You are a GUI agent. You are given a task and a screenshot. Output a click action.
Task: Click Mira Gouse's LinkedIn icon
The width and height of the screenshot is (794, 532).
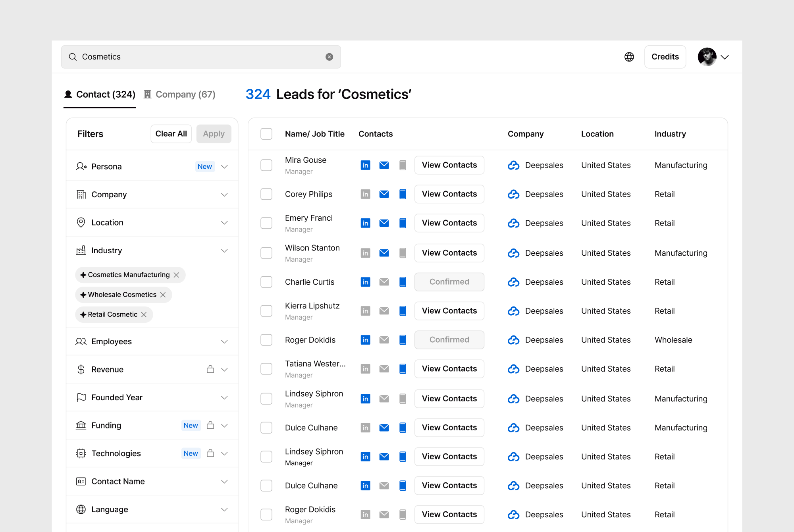click(365, 165)
